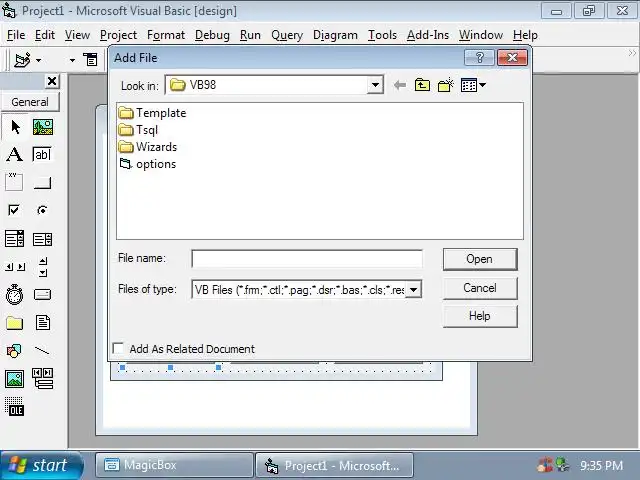Click Add Standard EXE Project toolbar icon

[22, 60]
